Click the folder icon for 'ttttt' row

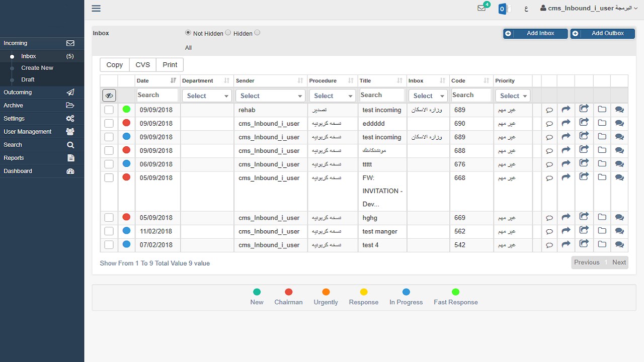pos(602,163)
